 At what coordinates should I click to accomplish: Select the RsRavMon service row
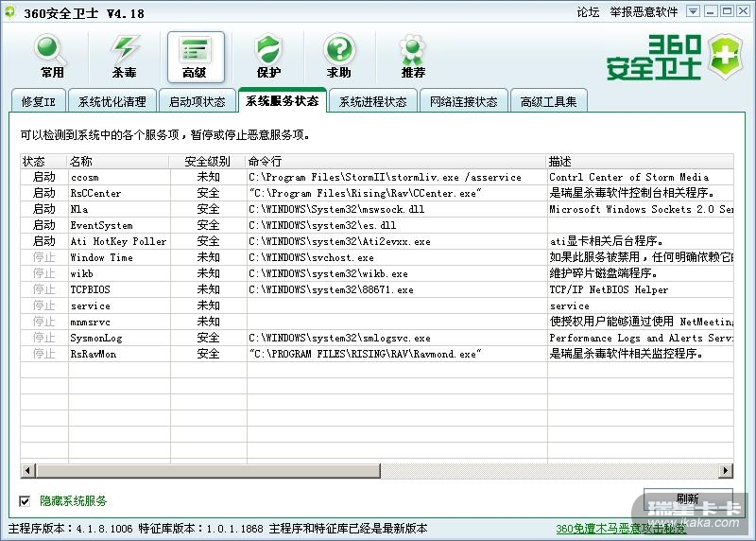coord(377,354)
